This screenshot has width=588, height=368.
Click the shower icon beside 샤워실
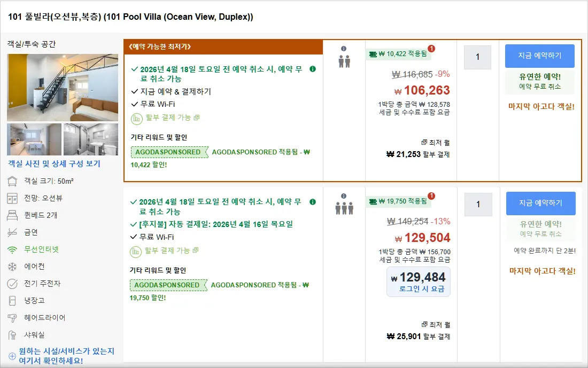point(12,335)
